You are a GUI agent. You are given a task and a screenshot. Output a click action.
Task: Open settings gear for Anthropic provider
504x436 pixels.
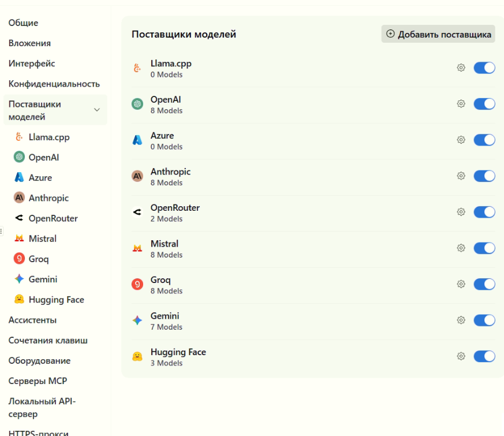pyautogui.click(x=461, y=176)
